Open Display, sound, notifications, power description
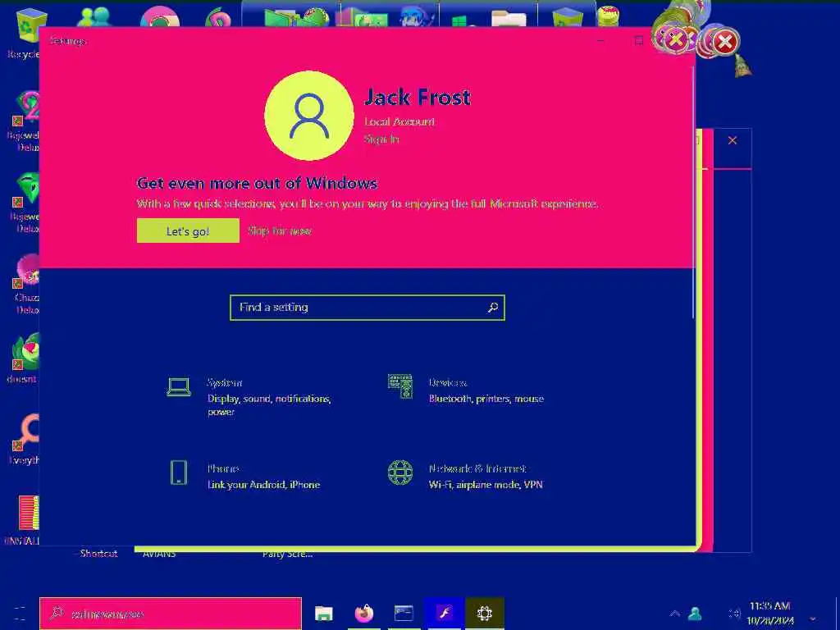The height and width of the screenshot is (630, 840). coord(269,405)
